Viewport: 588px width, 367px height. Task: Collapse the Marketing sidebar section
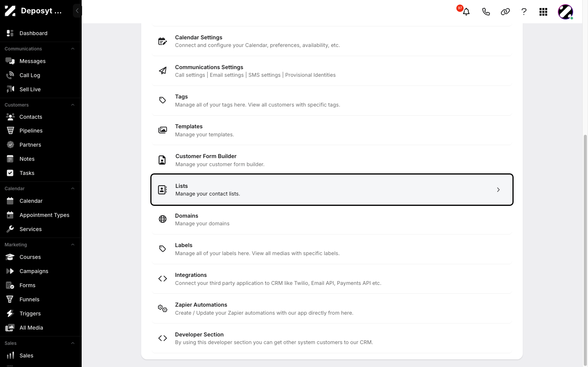click(72, 245)
